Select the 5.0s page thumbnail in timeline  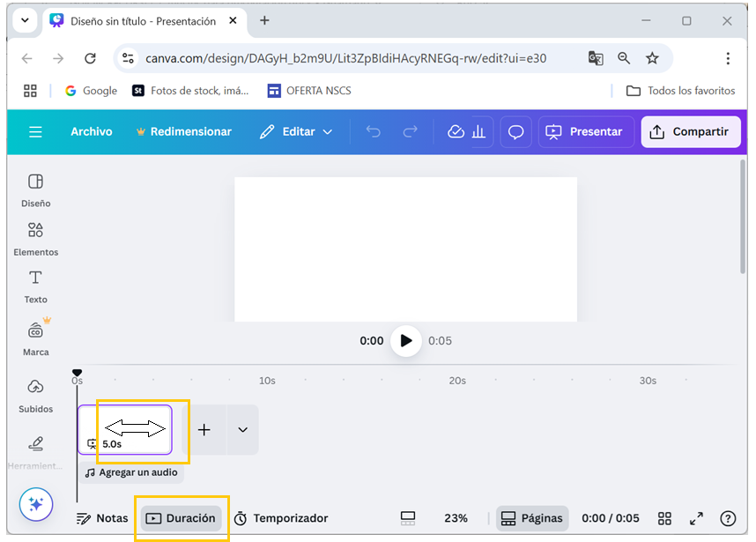124,429
